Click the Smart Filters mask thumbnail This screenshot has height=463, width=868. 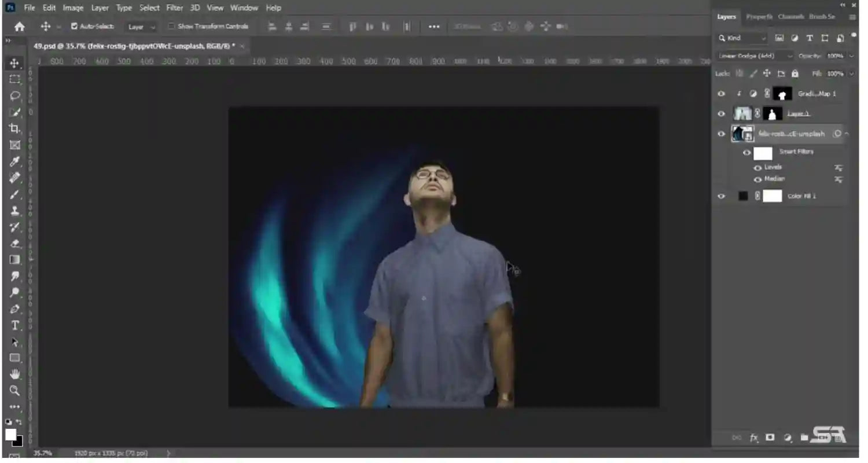click(763, 153)
